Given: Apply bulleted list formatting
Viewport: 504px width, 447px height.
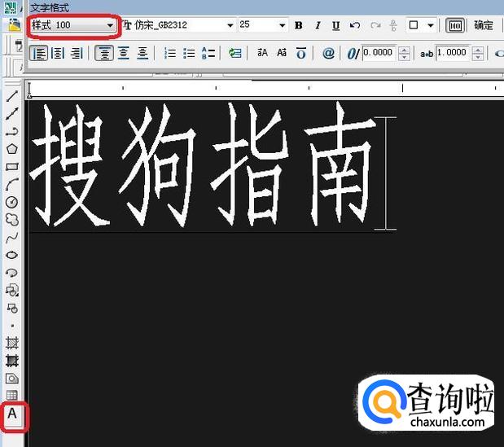Looking at the screenshot, I should pos(189,53).
